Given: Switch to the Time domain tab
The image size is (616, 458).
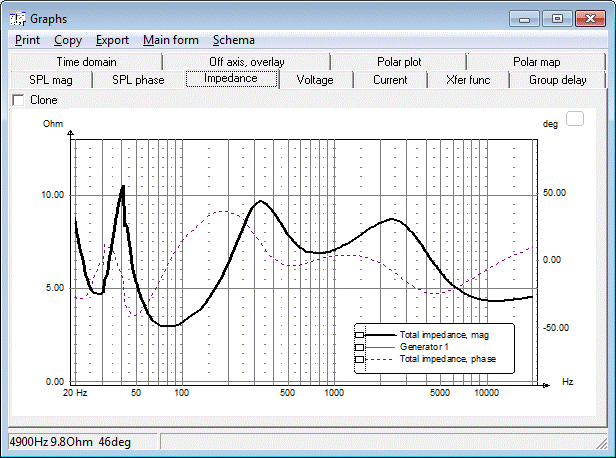Looking at the screenshot, I should click(x=86, y=62).
